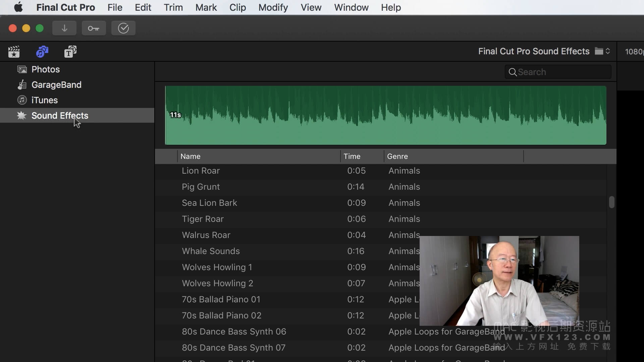This screenshot has height=362, width=644.
Task: Click the iTunes music note icon
Action: (x=22, y=100)
